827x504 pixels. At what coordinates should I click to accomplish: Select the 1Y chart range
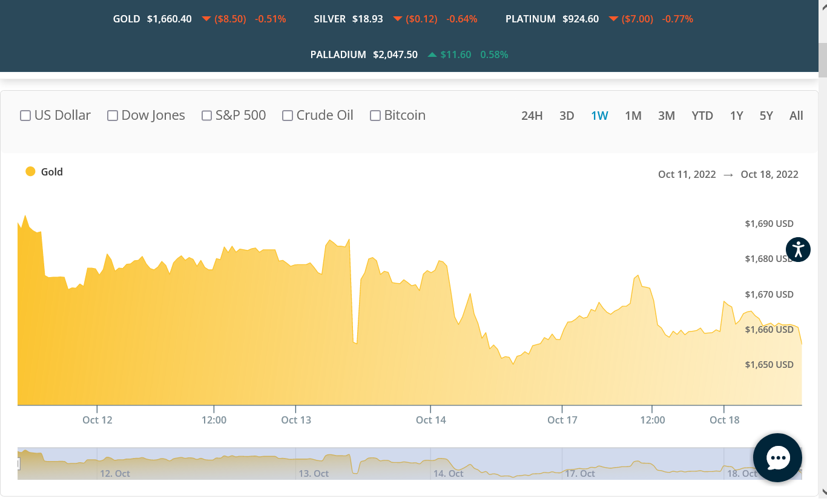point(736,116)
